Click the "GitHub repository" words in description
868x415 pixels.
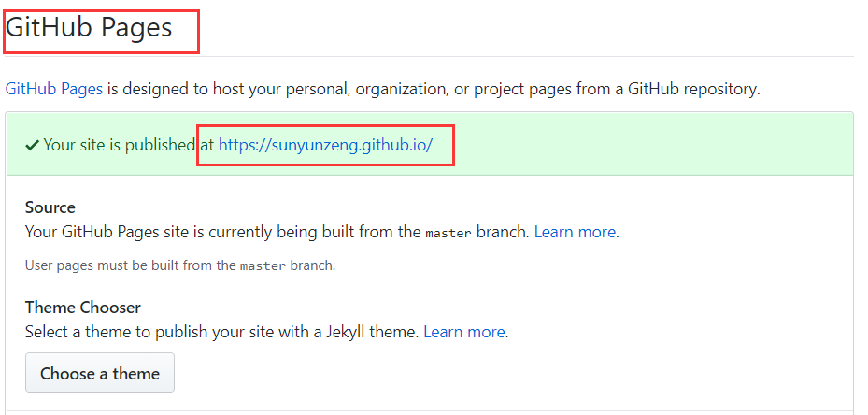click(x=693, y=90)
